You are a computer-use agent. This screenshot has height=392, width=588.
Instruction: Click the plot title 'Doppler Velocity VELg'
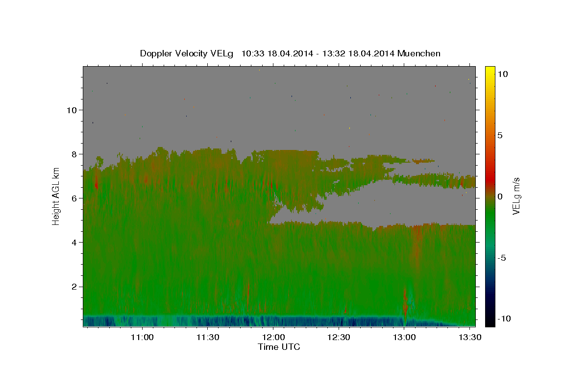[x=187, y=53]
